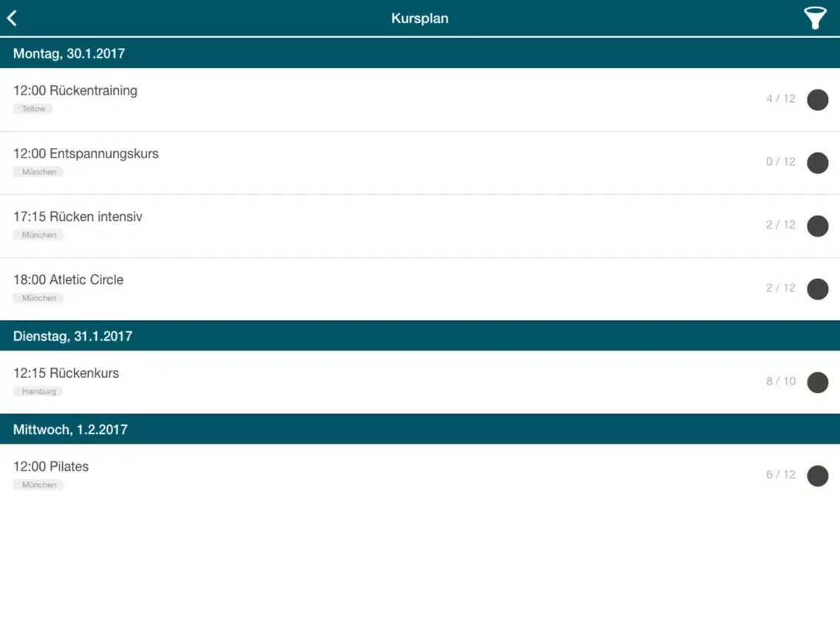The image size is (840, 630).
Task: Click the Montag, 30.1.2017 header
Action: [x=420, y=53]
